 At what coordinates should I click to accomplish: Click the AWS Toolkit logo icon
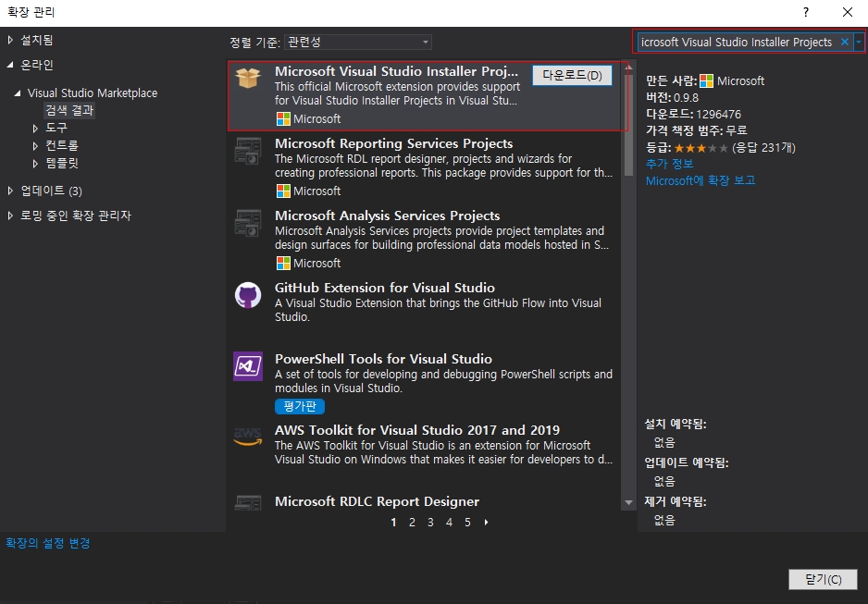[248, 437]
